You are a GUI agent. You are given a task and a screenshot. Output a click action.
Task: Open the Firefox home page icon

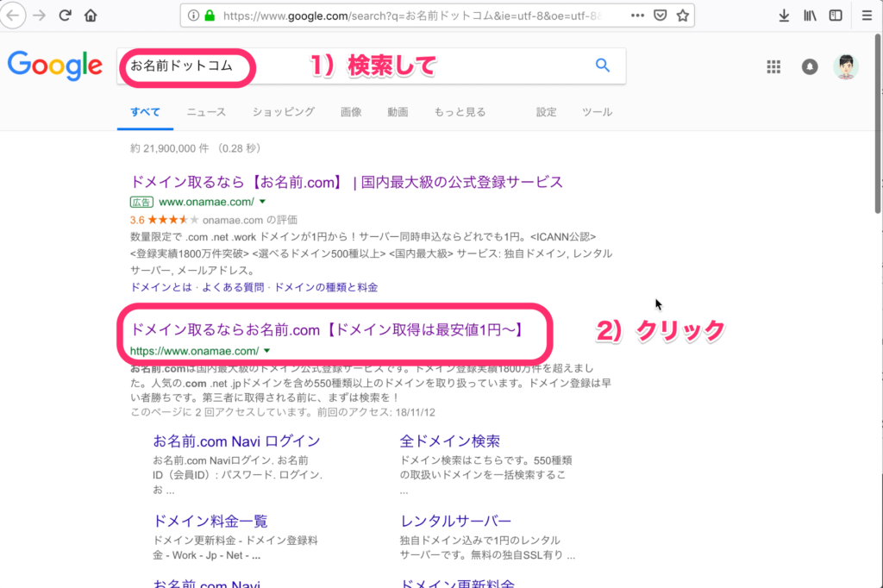pos(90,15)
